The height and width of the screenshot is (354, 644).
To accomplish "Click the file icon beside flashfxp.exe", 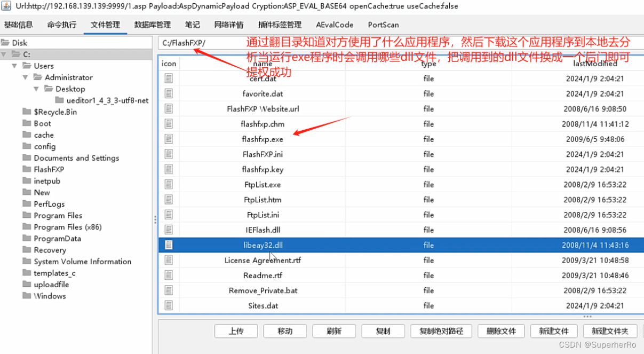I will 169,139.
